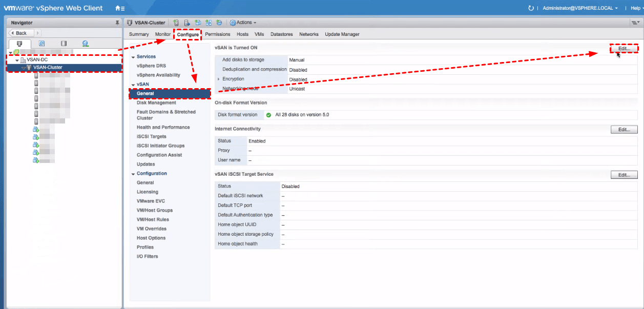The width and height of the screenshot is (644, 309).
Task: Collapse the Services section
Action: click(x=133, y=57)
